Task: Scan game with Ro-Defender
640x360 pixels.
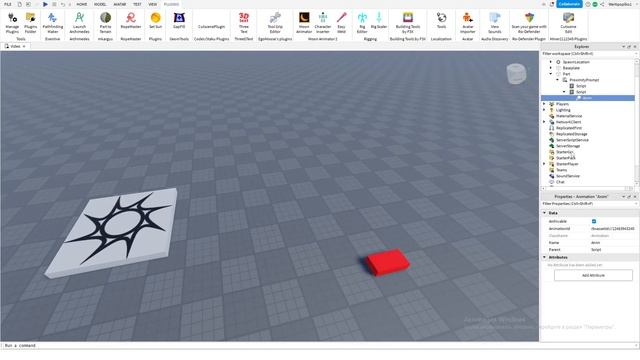Action: click(529, 23)
